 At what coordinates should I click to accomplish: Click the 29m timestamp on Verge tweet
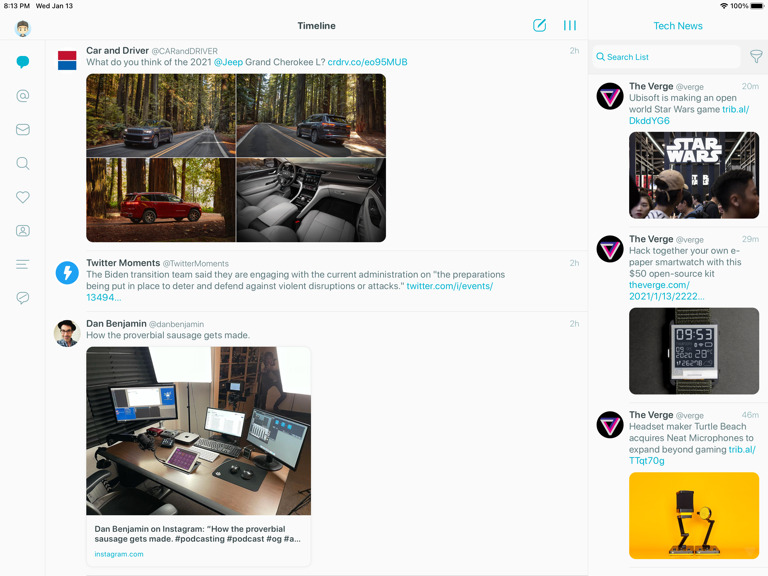(x=750, y=239)
